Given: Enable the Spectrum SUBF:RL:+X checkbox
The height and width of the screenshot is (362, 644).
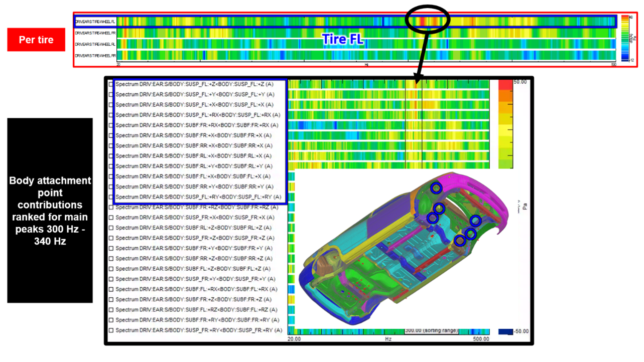Looking at the screenshot, I should [x=109, y=154].
